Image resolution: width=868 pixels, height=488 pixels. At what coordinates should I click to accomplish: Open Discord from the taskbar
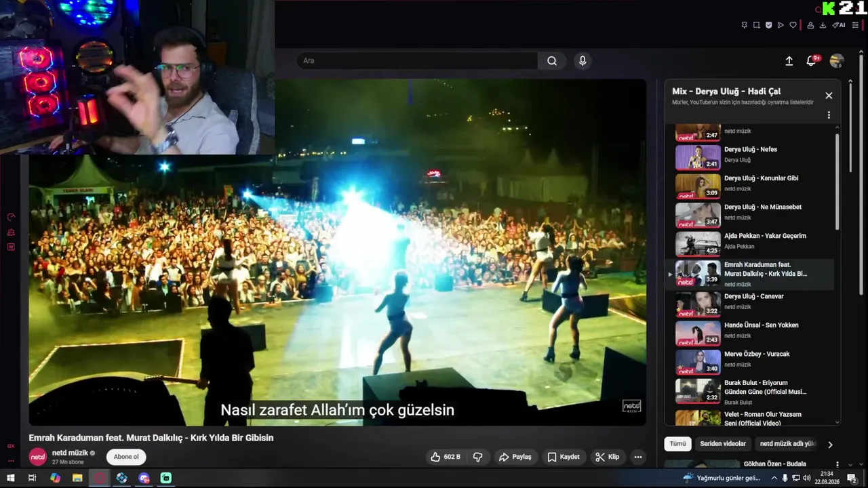coord(144,478)
